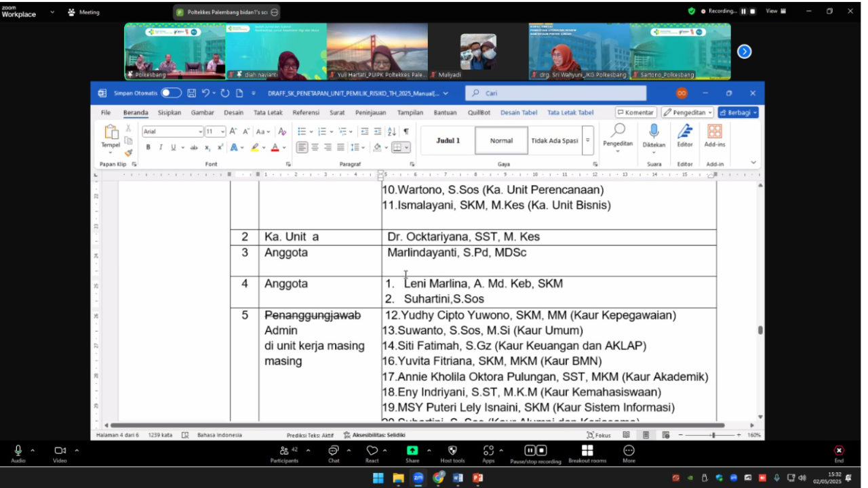Image resolution: width=868 pixels, height=488 pixels.
Task: Click the font color red A swatch
Action: click(275, 147)
